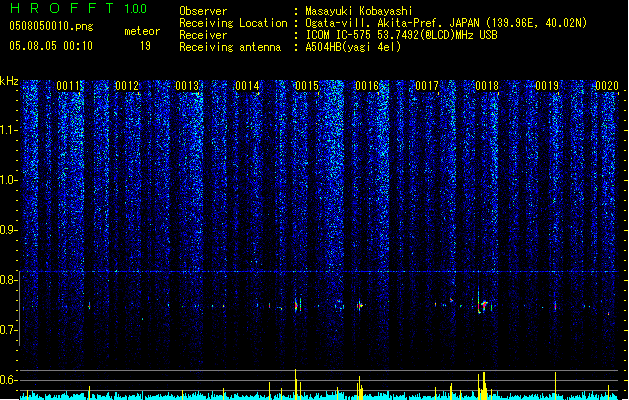629x400 pixels.
Task: Click the meteor count value 19
Action: coord(145,46)
